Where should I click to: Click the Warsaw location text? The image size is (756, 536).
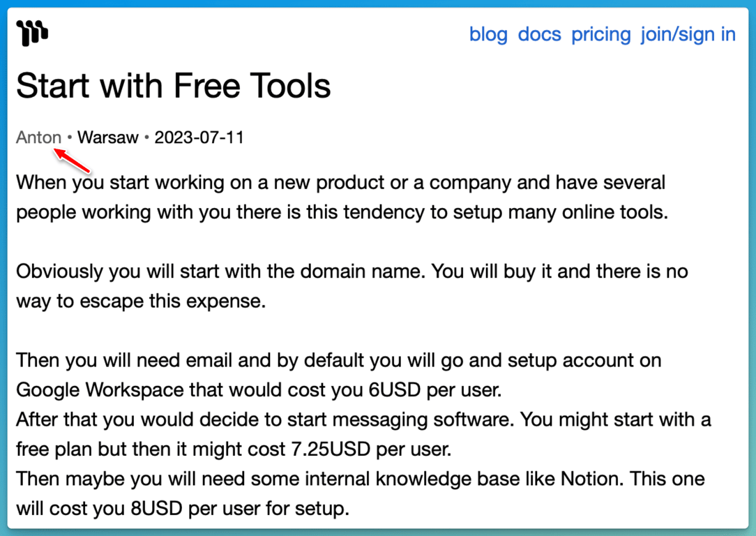coord(108,137)
